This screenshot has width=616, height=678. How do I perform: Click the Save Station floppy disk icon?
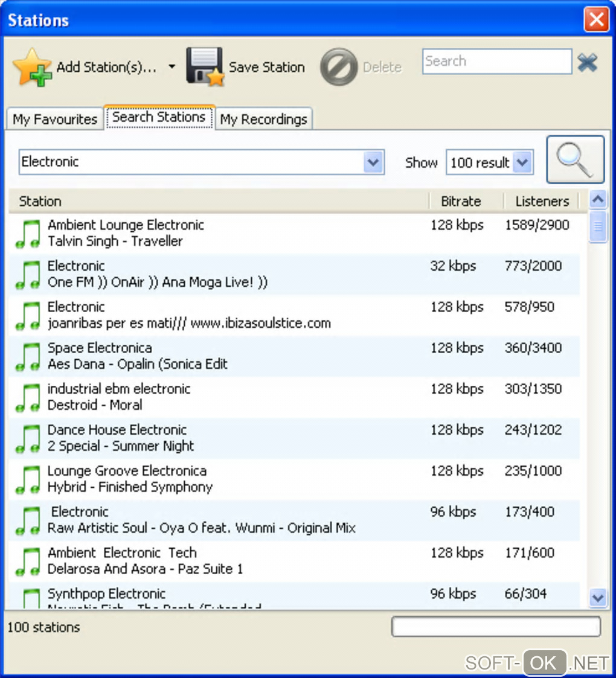click(x=205, y=66)
